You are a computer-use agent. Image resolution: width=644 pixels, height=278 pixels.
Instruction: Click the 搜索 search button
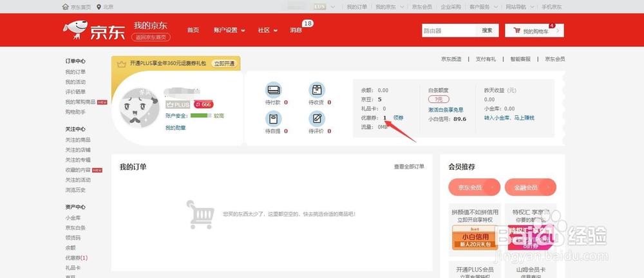tap(487, 30)
